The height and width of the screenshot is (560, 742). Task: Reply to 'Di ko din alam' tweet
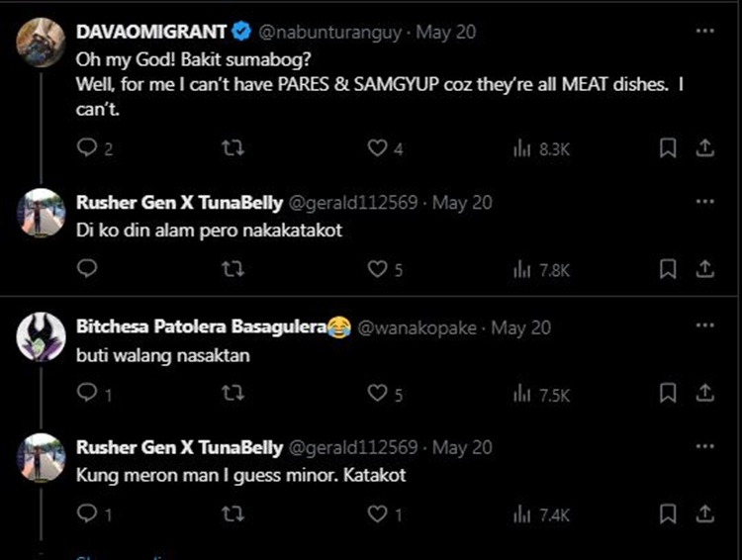tap(87, 268)
